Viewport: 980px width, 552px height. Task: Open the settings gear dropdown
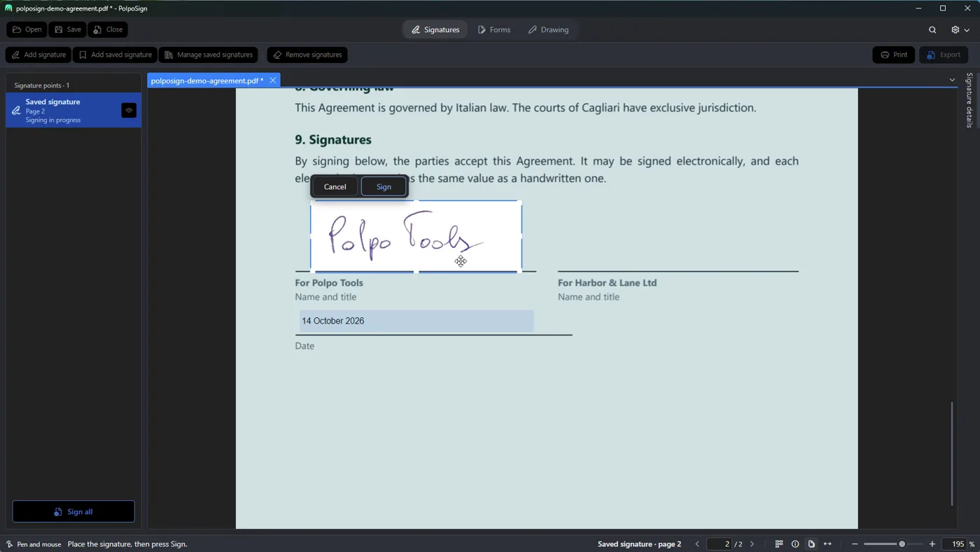[960, 29]
